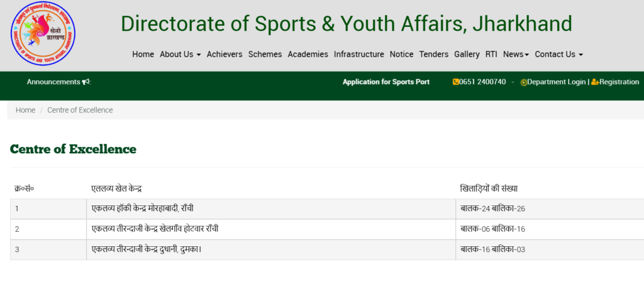Click the phone icon beside 0651 2400740

455,82
